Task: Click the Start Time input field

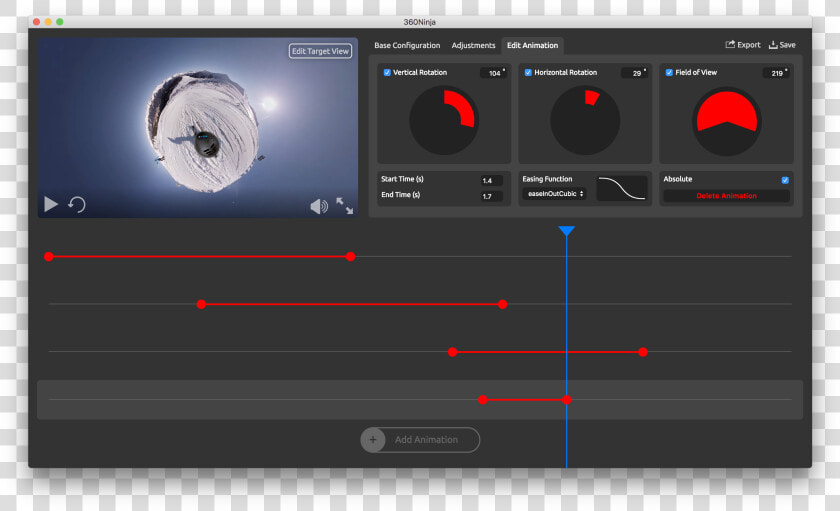Action: coord(491,181)
